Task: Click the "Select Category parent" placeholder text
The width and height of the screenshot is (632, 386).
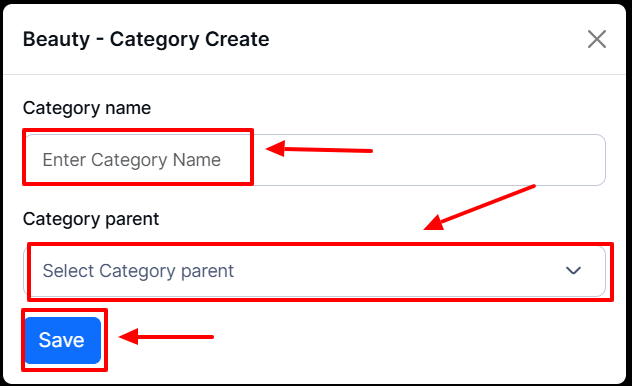Action: pyautogui.click(x=138, y=271)
